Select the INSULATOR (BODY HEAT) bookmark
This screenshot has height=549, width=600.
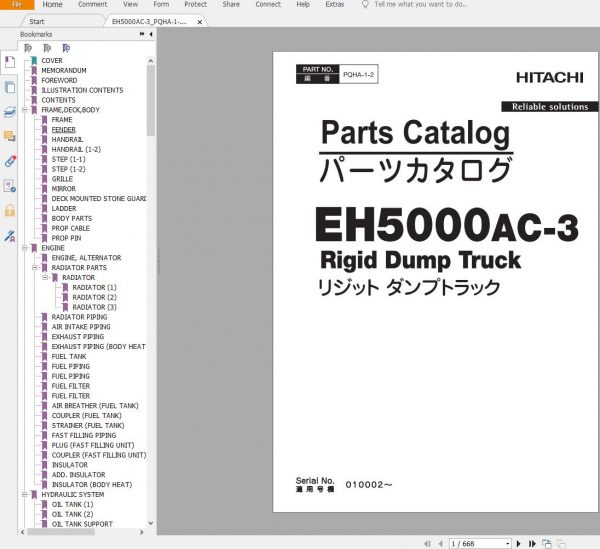pyautogui.click(x=92, y=485)
